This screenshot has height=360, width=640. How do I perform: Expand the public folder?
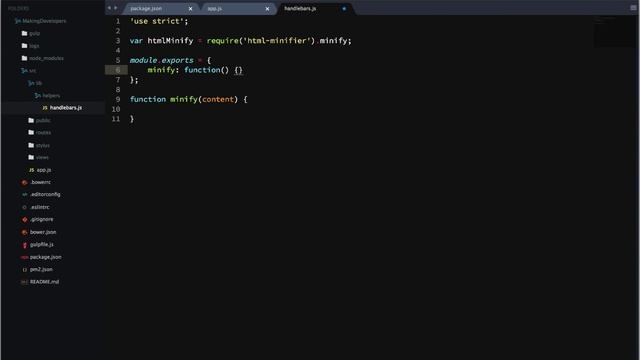pos(31,120)
